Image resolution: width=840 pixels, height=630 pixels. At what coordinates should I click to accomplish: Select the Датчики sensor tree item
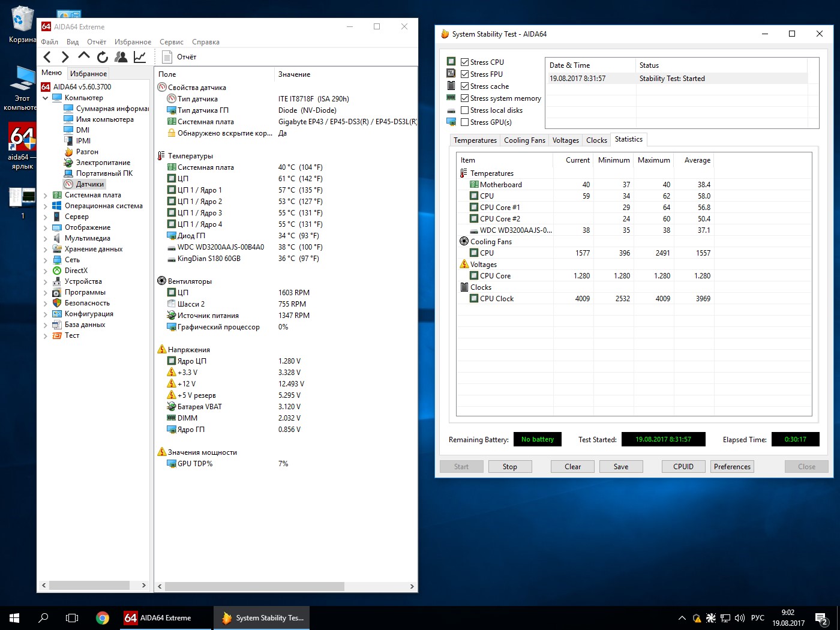[x=85, y=184]
